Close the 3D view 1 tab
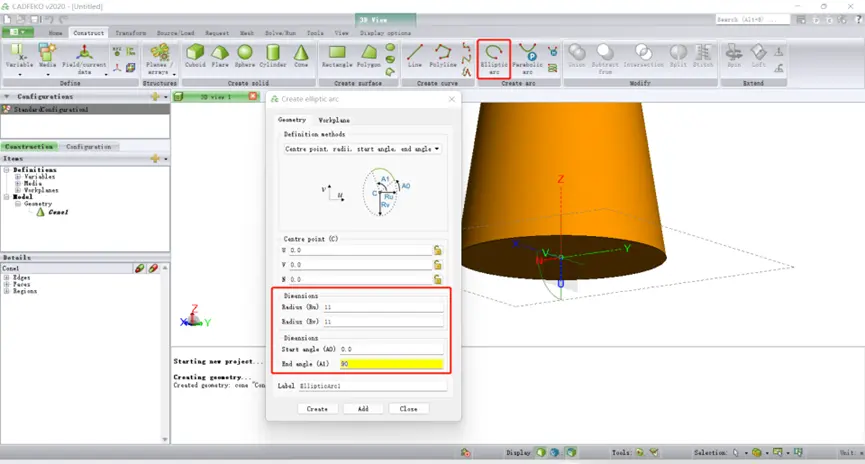The height and width of the screenshot is (464, 865). pyautogui.click(x=253, y=97)
